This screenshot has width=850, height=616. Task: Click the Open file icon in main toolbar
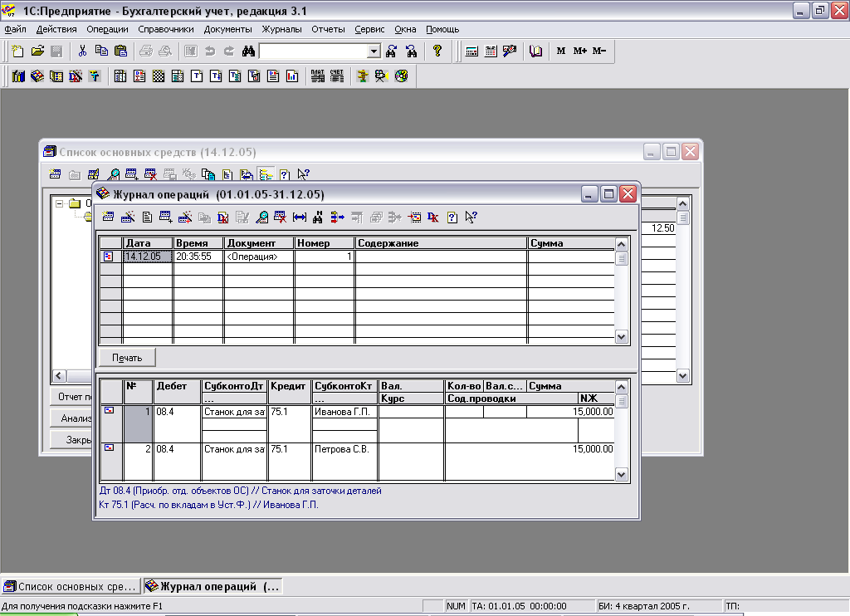pyautogui.click(x=37, y=51)
